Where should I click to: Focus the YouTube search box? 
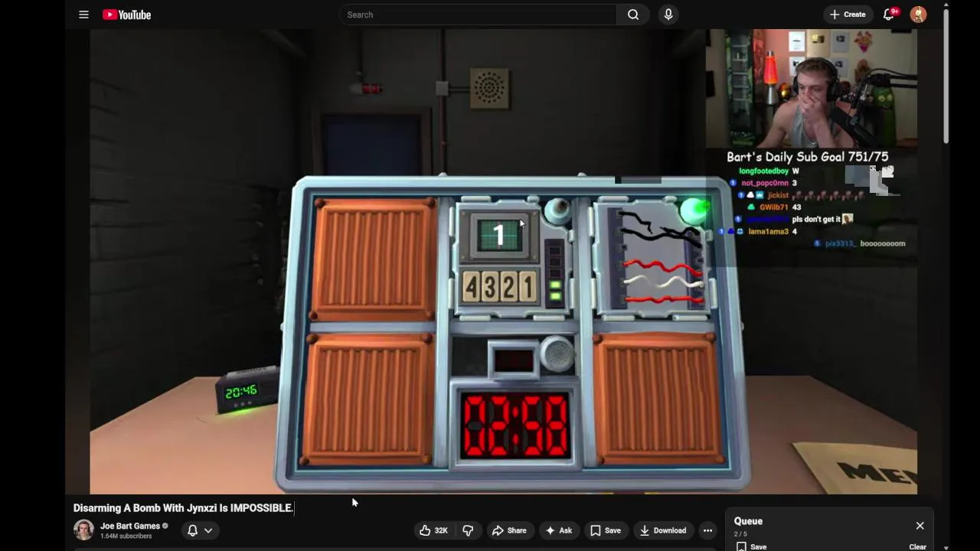(x=478, y=15)
